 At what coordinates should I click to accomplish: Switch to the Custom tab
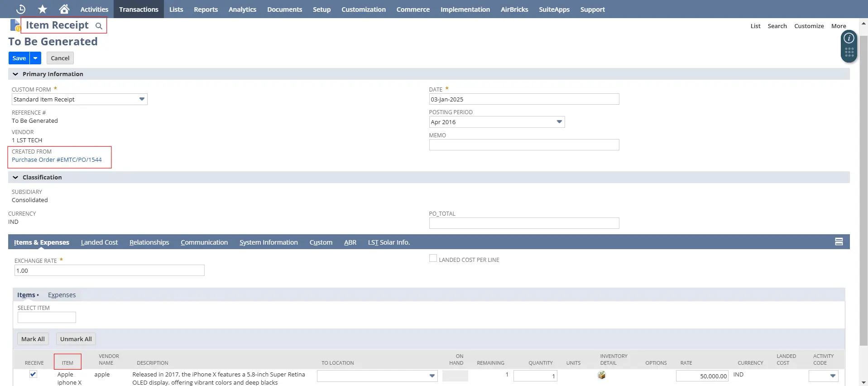click(321, 242)
